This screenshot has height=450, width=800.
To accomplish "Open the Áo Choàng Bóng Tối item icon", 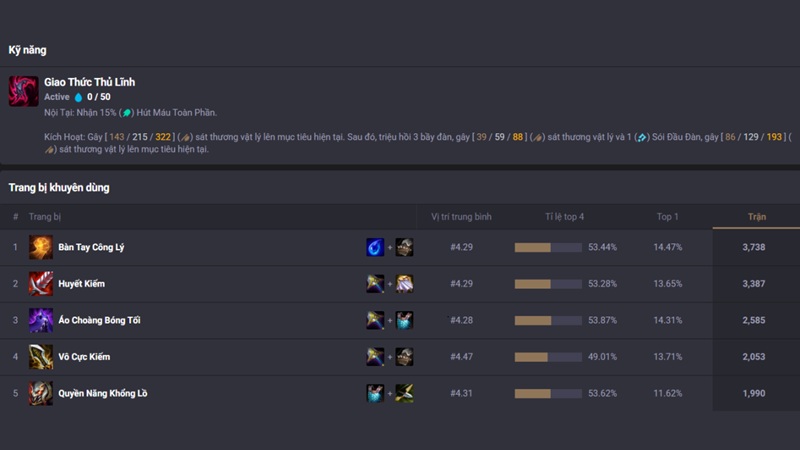I will pyautogui.click(x=41, y=320).
